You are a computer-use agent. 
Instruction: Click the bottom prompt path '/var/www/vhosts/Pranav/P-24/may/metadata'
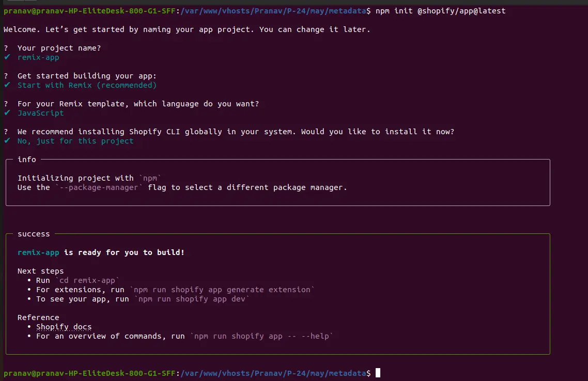click(x=273, y=373)
